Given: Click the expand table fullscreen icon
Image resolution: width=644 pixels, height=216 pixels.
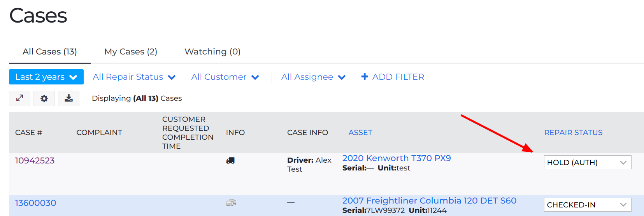Looking at the screenshot, I should click(19, 98).
